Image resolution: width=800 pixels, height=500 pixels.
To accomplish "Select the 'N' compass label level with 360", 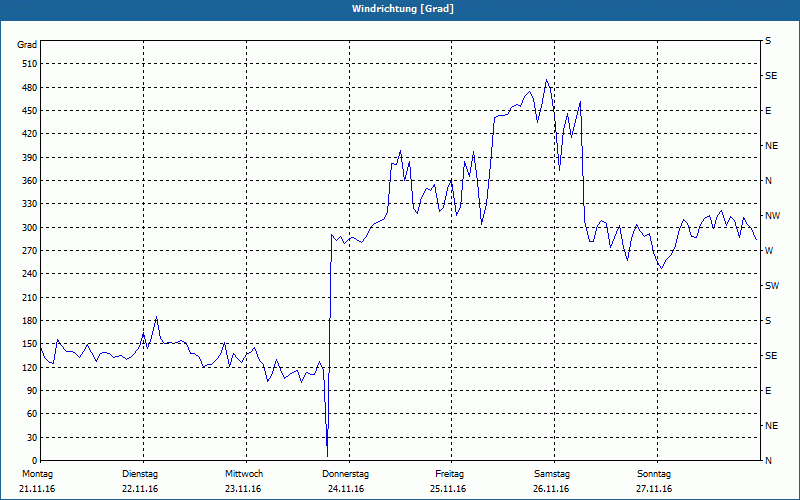I will (x=769, y=181).
